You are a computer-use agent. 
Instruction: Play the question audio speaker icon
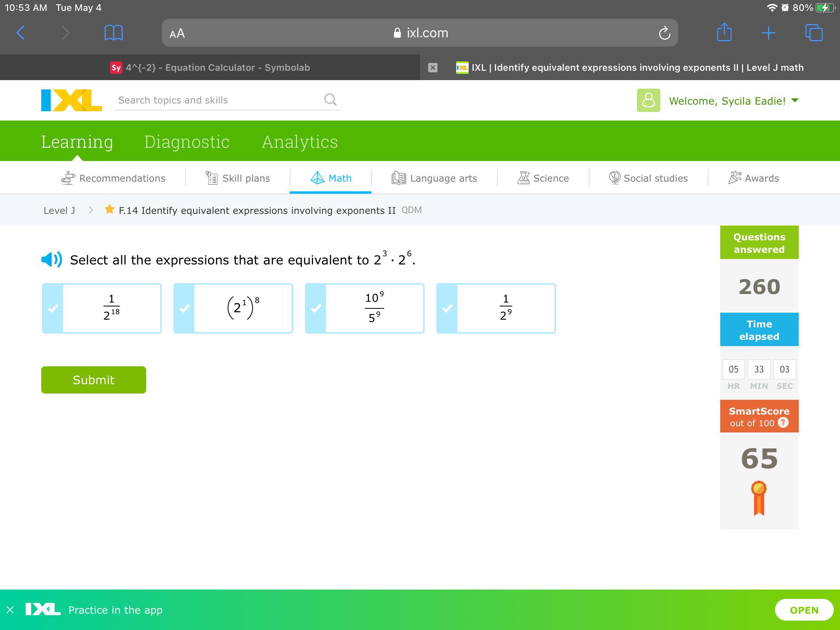click(x=51, y=259)
